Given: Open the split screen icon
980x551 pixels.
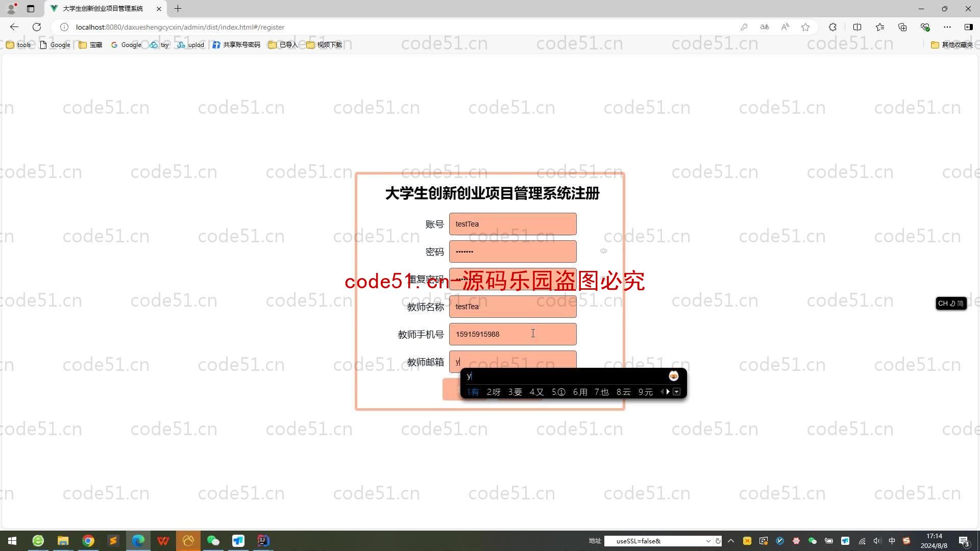Looking at the screenshot, I should pos(857,27).
